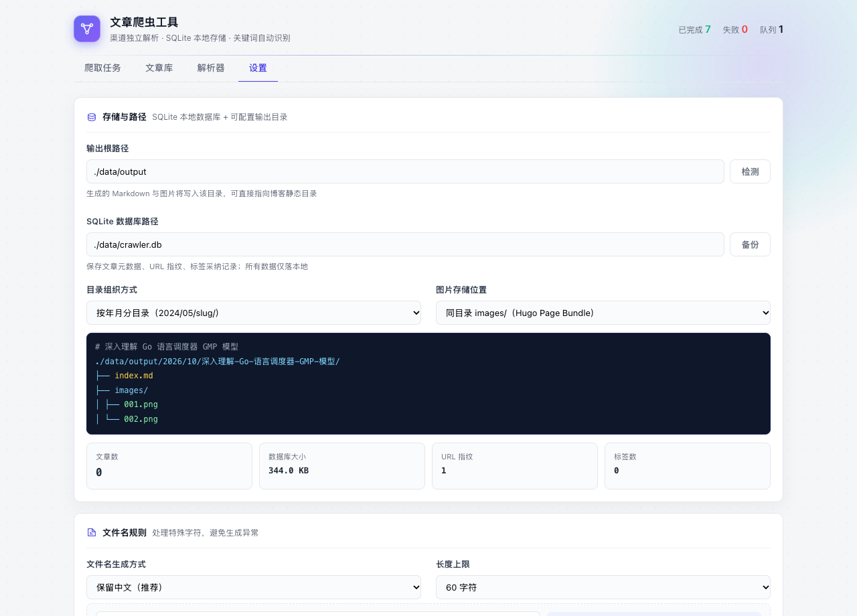The height and width of the screenshot is (616, 857).
Task: Click the 备份 database backup button
Action: (750, 244)
